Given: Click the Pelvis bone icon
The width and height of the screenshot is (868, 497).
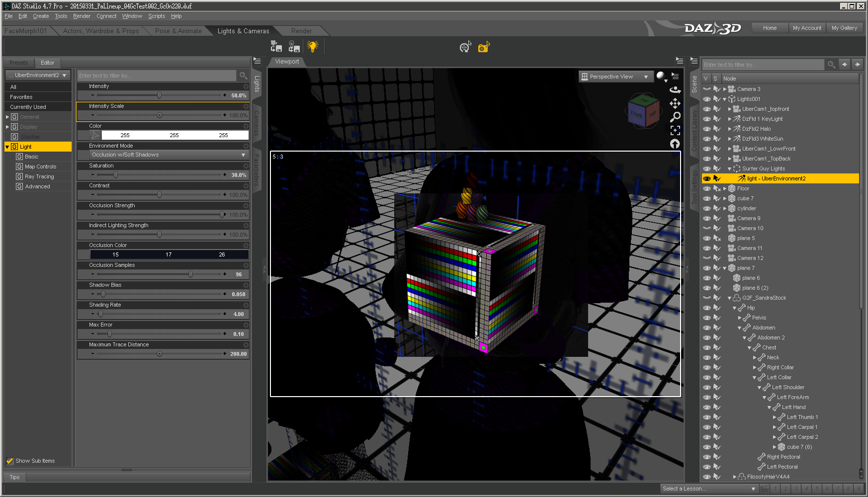Looking at the screenshot, I should coord(747,318).
